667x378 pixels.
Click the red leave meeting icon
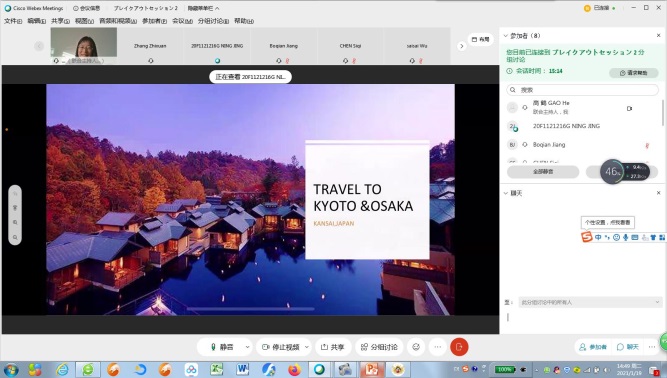[x=459, y=347]
